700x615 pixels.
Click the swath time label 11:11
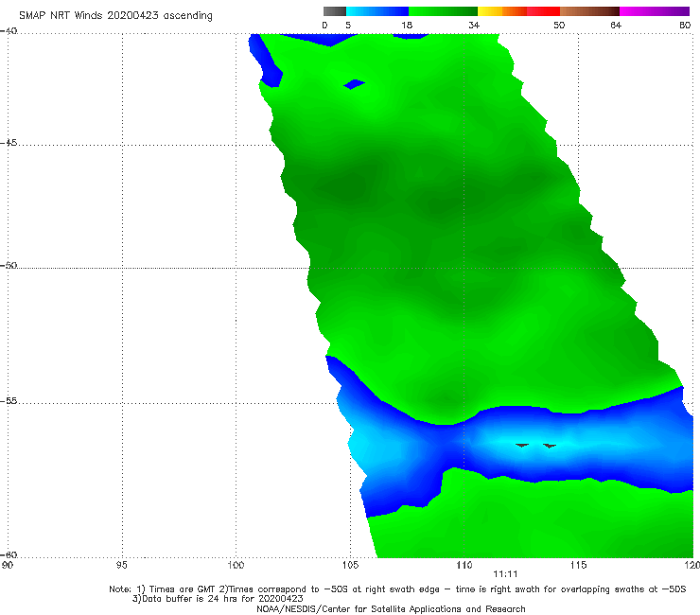505,574
